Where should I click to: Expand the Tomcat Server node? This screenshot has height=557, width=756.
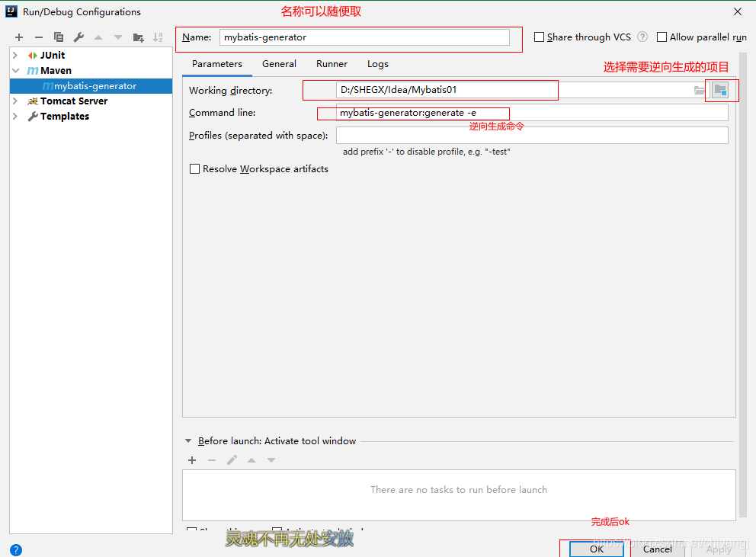pos(15,101)
